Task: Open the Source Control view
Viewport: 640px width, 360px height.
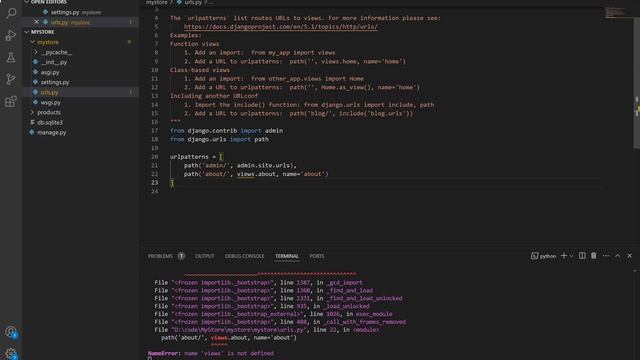Action: click(11, 79)
